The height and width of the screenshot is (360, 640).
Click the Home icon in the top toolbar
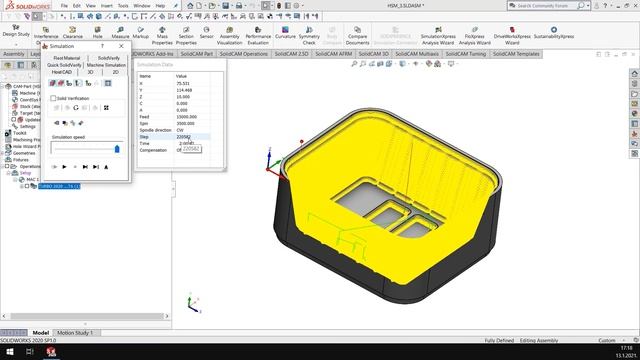190,6
